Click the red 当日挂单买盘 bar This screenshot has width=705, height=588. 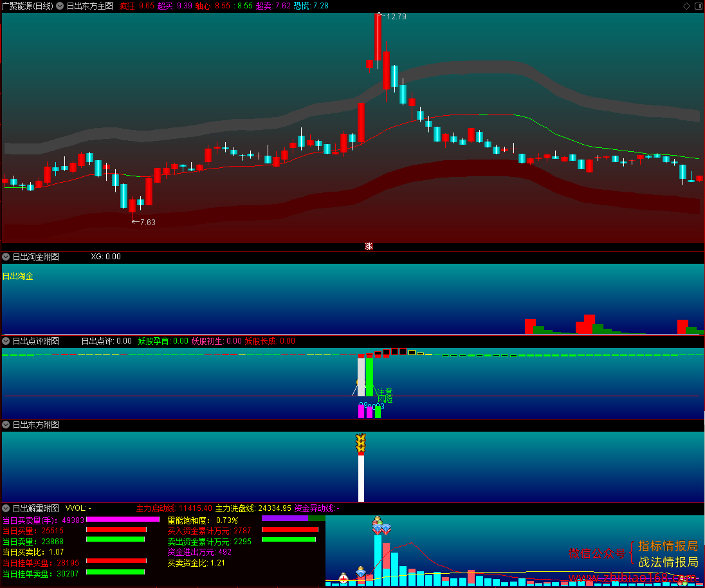point(116,560)
